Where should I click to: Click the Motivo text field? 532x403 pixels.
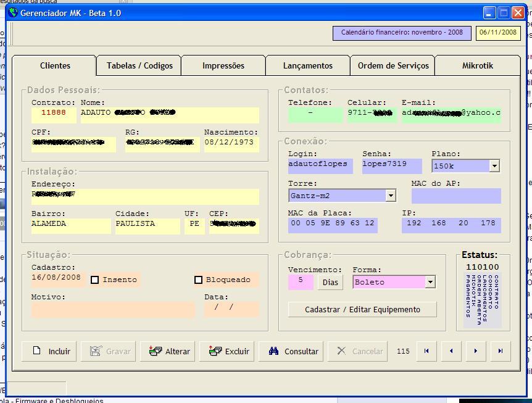pyautogui.click(x=113, y=310)
